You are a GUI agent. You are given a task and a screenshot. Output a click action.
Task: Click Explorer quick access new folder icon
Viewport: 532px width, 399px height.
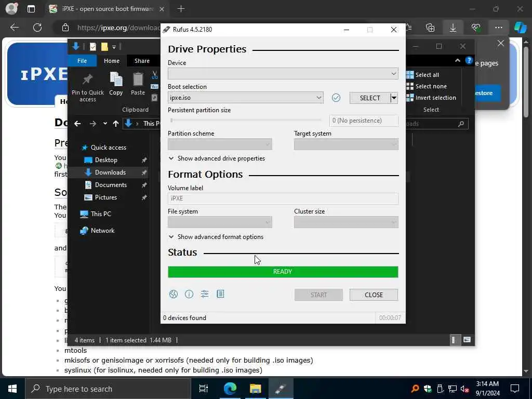click(x=104, y=47)
